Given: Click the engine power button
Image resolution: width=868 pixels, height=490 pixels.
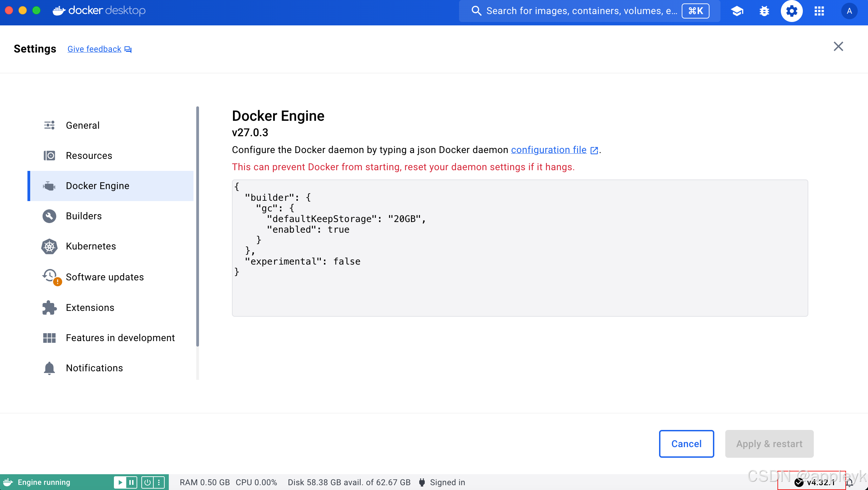Looking at the screenshot, I should 148,482.
